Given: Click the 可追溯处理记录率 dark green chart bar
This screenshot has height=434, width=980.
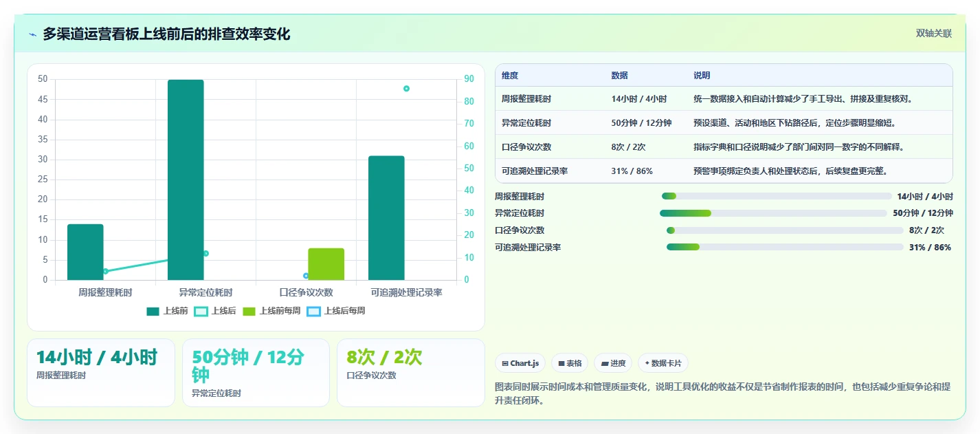Looking at the screenshot, I should point(386,218).
